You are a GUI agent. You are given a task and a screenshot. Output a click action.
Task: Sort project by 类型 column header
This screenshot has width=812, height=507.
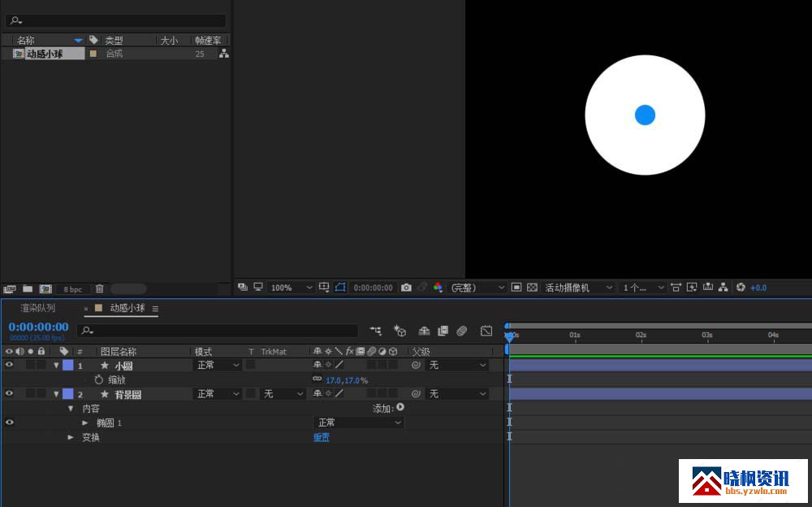(x=114, y=40)
